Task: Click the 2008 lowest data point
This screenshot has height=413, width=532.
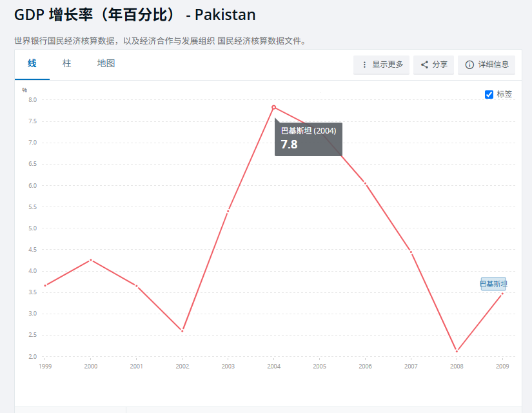Action: point(457,351)
